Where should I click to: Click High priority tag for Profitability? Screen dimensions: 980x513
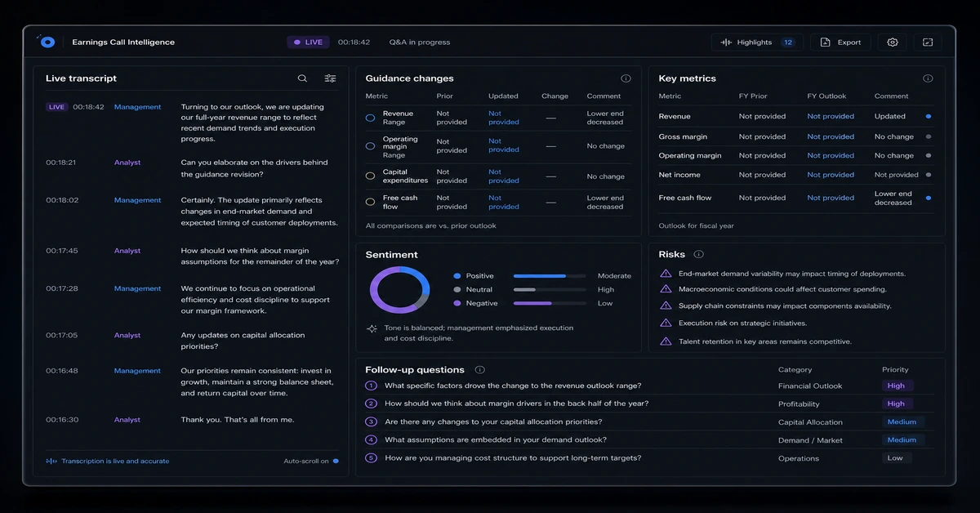click(896, 404)
